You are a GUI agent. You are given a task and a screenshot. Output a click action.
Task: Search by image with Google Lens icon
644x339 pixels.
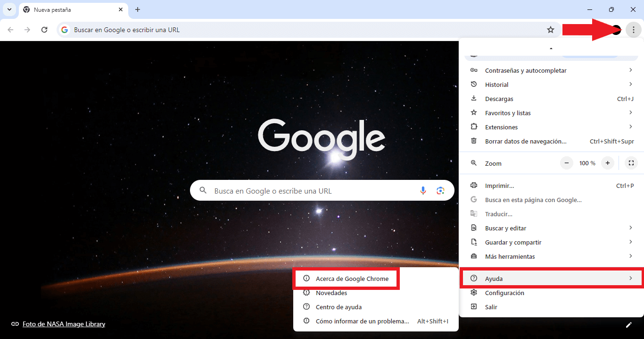pos(440,191)
